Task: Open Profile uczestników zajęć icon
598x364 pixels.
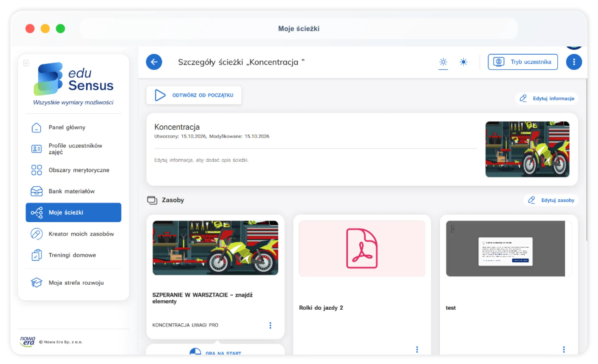Action: click(x=36, y=149)
